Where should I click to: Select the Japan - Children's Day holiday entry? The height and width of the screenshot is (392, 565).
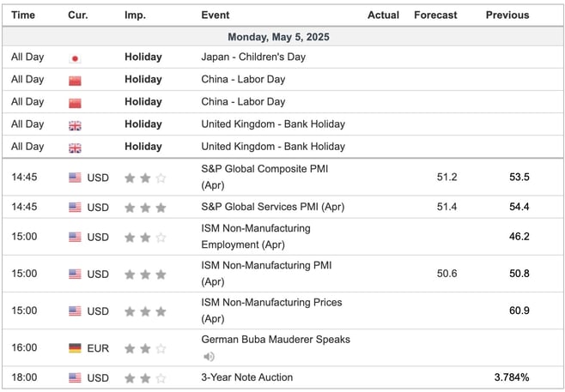(253, 57)
